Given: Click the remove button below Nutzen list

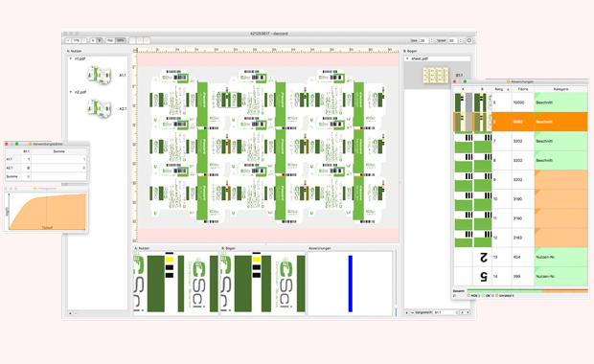Looking at the screenshot, I should point(75,313).
